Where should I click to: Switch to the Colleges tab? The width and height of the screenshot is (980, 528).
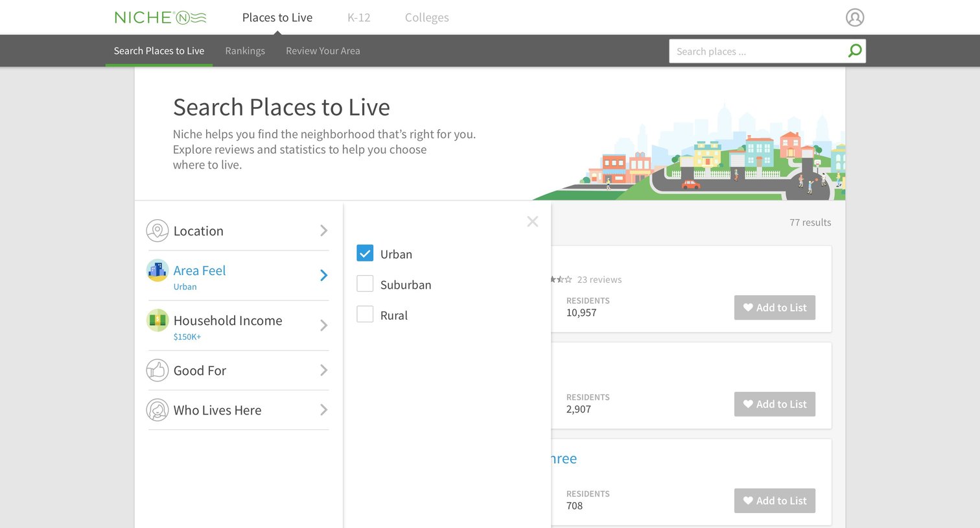tap(427, 18)
